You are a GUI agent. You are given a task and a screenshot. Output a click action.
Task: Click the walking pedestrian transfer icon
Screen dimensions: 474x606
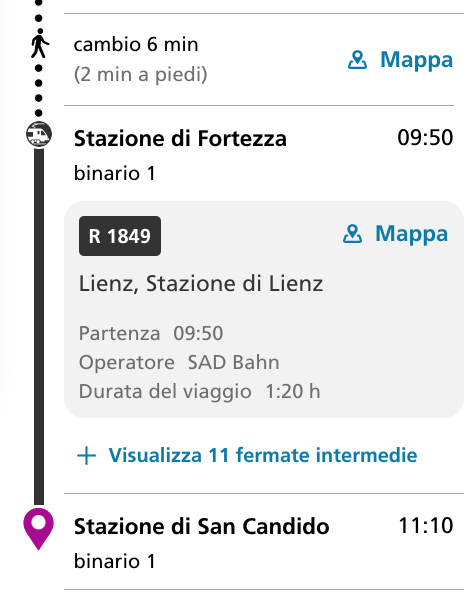point(39,45)
